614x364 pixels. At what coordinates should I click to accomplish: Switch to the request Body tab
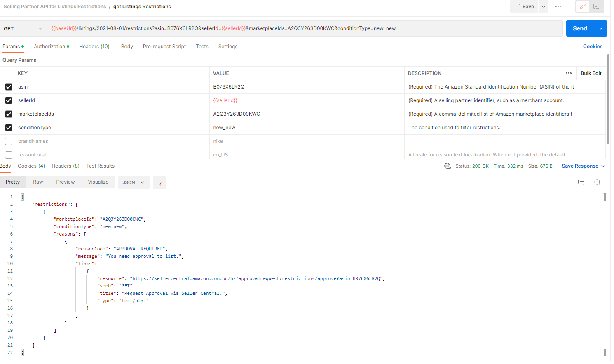[x=127, y=47]
